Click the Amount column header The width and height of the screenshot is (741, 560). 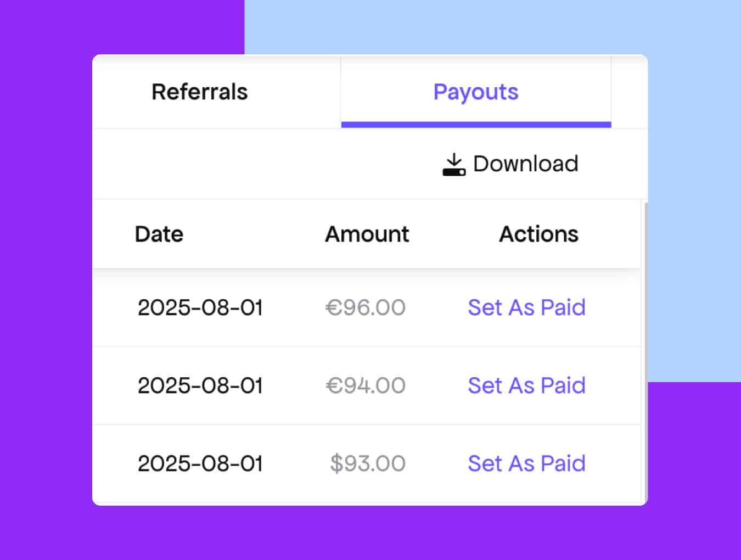point(367,234)
